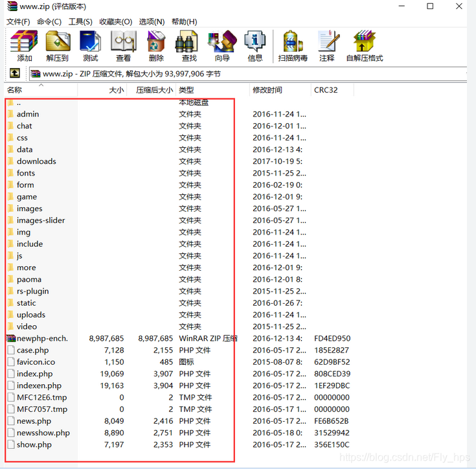Viewport: 476px width, 469px height.
Task: Open the Wizard (向导) tool
Action: tap(222, 46)
